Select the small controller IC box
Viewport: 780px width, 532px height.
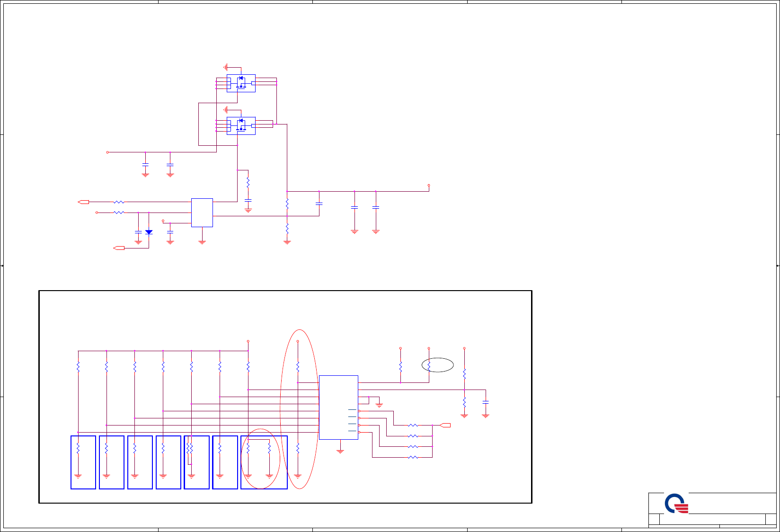click(202, 213)
